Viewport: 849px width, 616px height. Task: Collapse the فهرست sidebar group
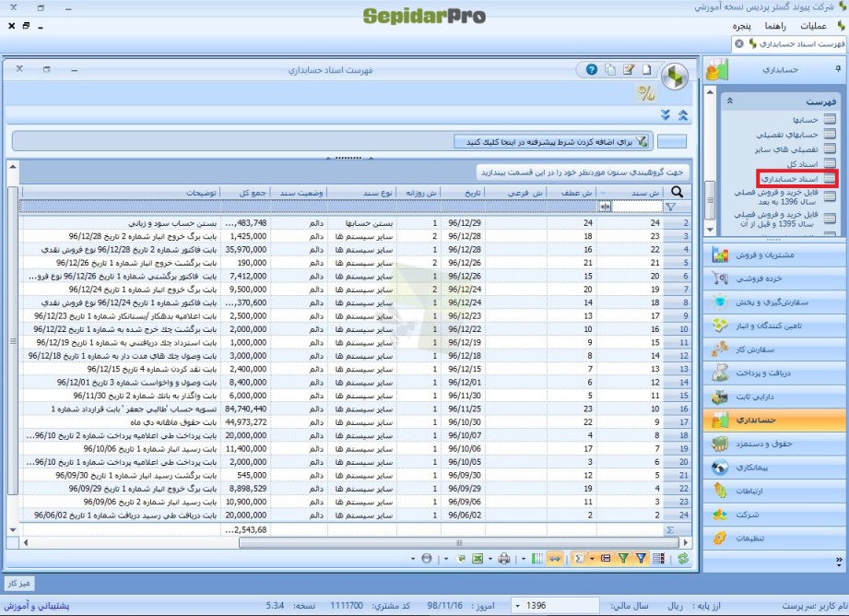click(x=729, y=101)
